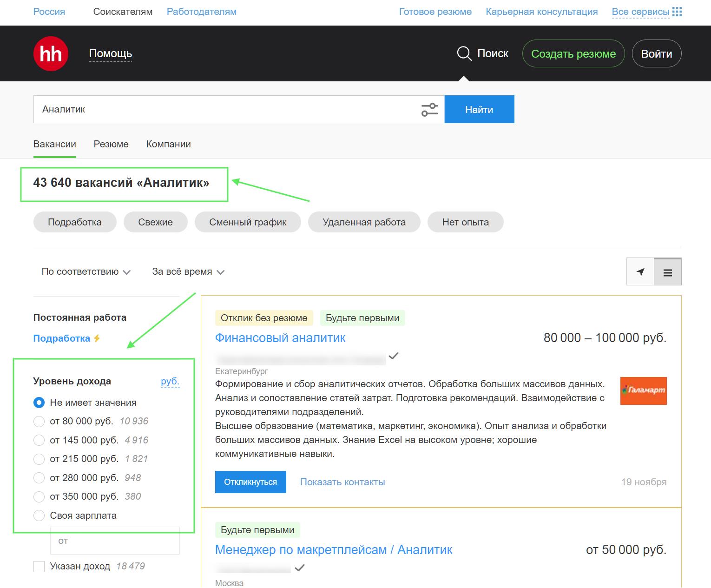The width and height of the screenshot is (711, 588).
Task: Select salary from 80 000 руб. option
Action: pyautogui.click(x=39, y=422)
